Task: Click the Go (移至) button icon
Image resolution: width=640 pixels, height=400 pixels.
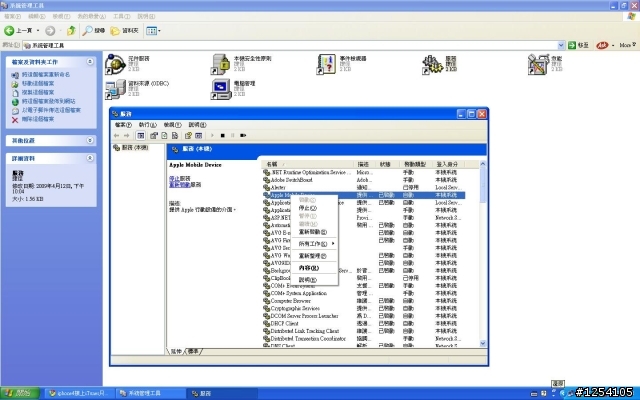Action: (572, 45)
